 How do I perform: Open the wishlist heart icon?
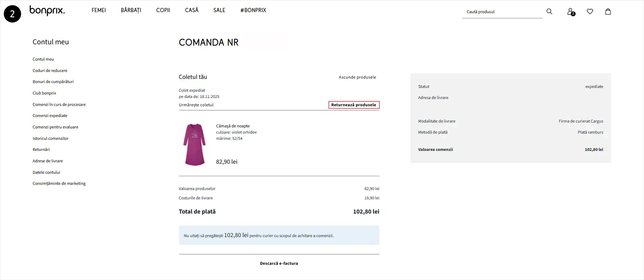590,11
